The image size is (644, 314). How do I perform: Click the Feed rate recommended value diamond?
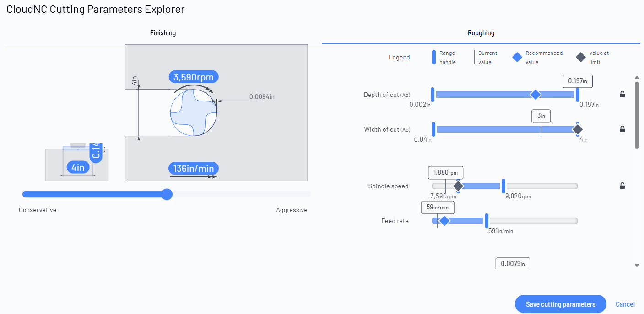click(444, 221)
